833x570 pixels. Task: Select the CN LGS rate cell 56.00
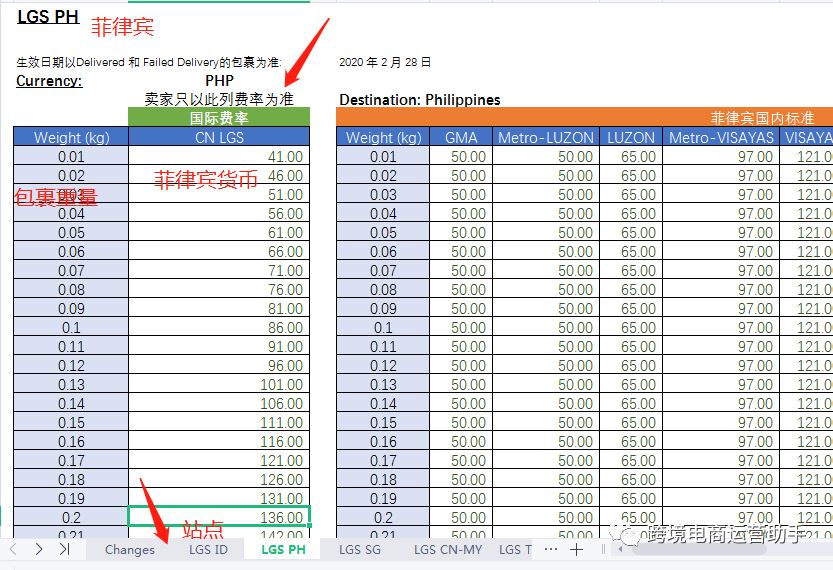(x=219, y=214)
